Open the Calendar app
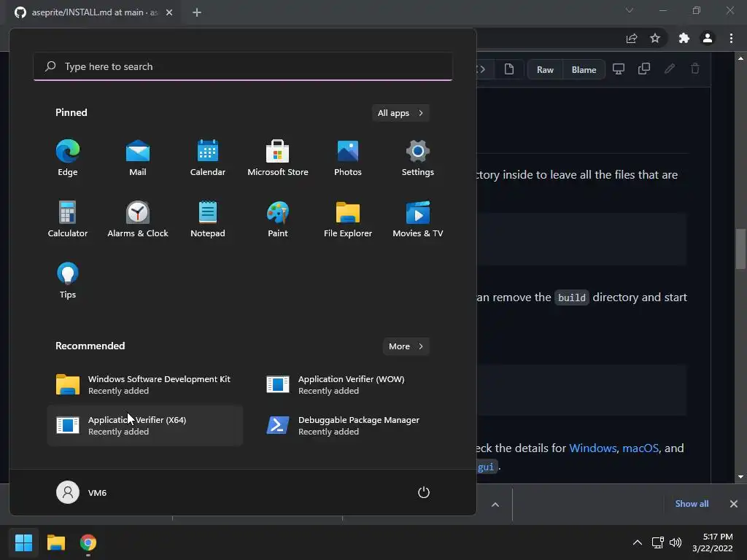This screenshot has height=560, width=747. pos(208,157)
